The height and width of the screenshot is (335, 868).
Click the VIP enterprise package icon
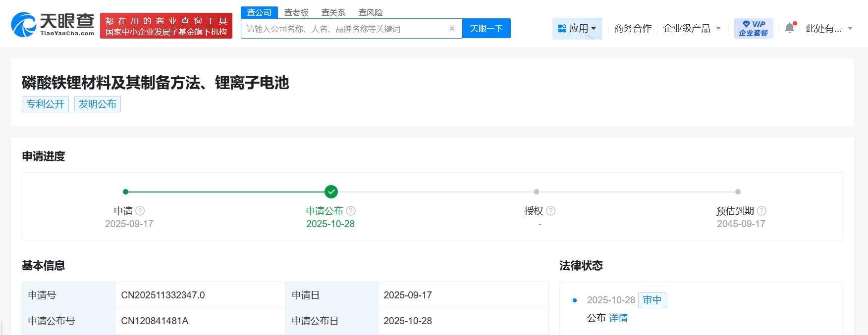(x=753, y=29)
